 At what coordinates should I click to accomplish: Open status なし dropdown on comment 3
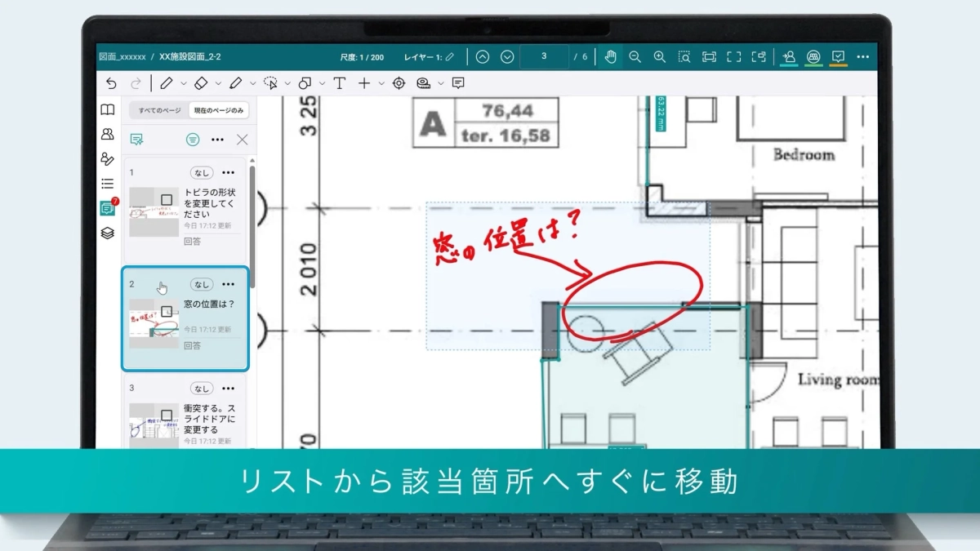202,388
